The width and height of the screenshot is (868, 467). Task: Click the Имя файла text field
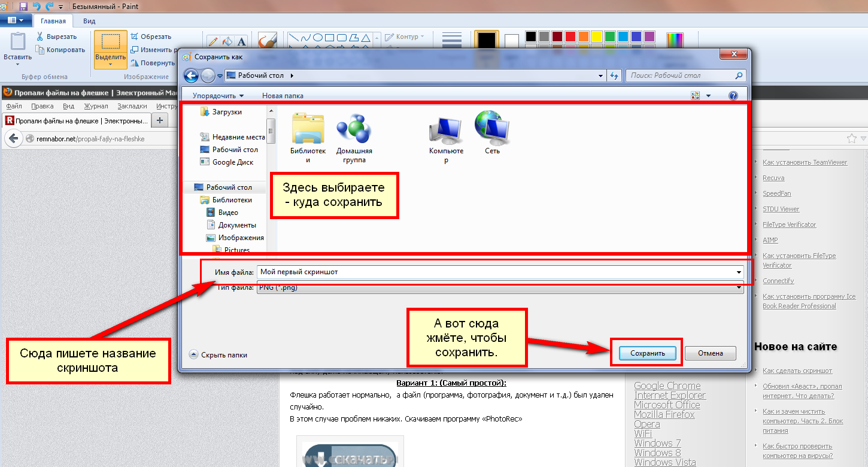click(497, 272)
